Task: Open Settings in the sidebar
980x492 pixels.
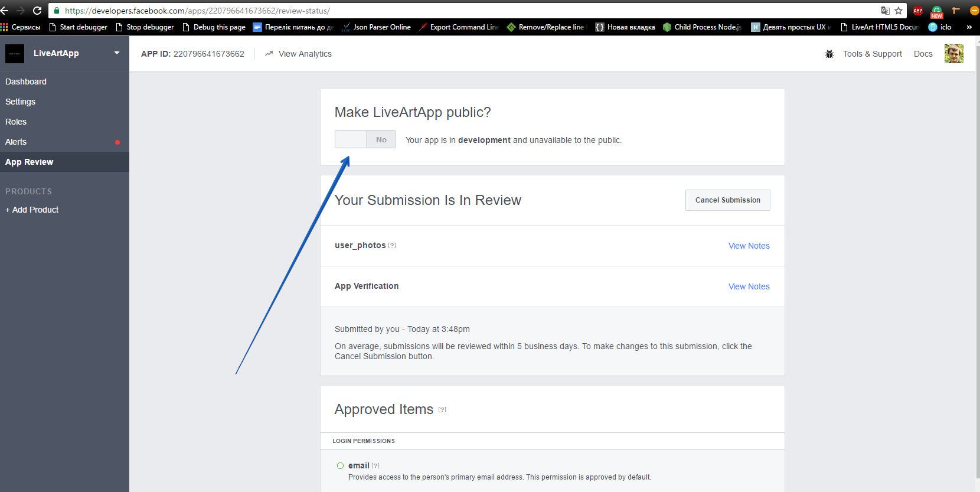Action: coord(21,102)
